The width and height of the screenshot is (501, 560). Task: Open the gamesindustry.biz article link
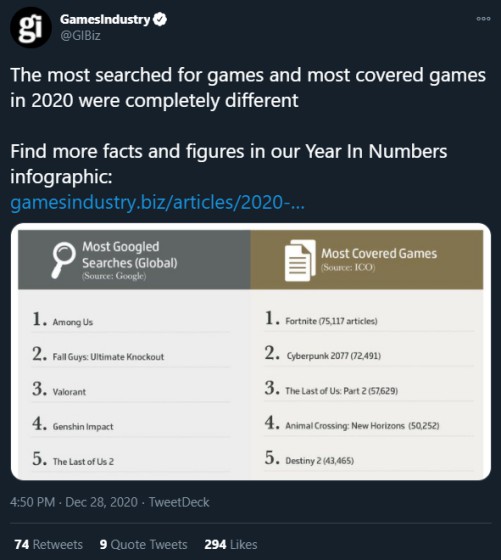point(157,202)
